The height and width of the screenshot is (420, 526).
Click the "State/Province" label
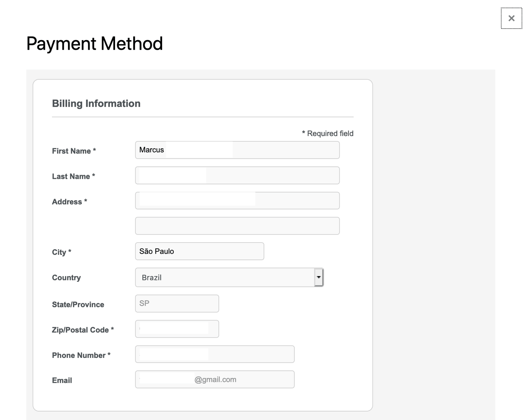(x=78, y=305)
